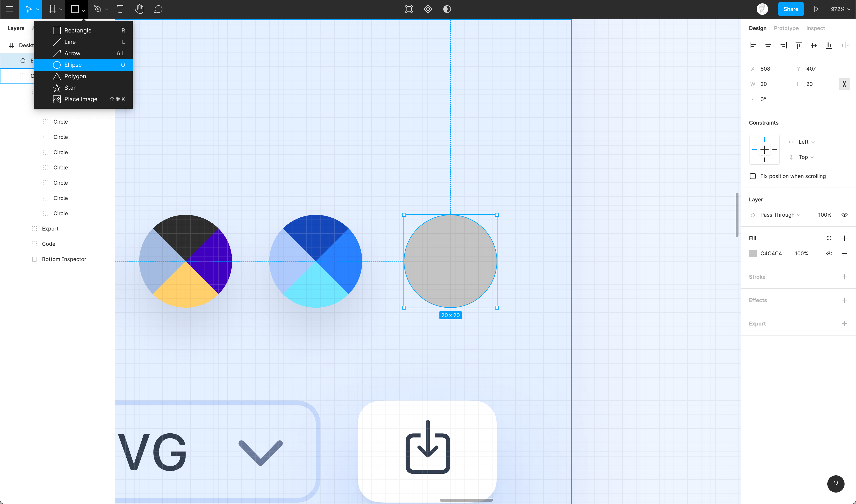Open the 972% zoom dropdown
This screenshot has width=856, height=504.
[x=840, y=9]
